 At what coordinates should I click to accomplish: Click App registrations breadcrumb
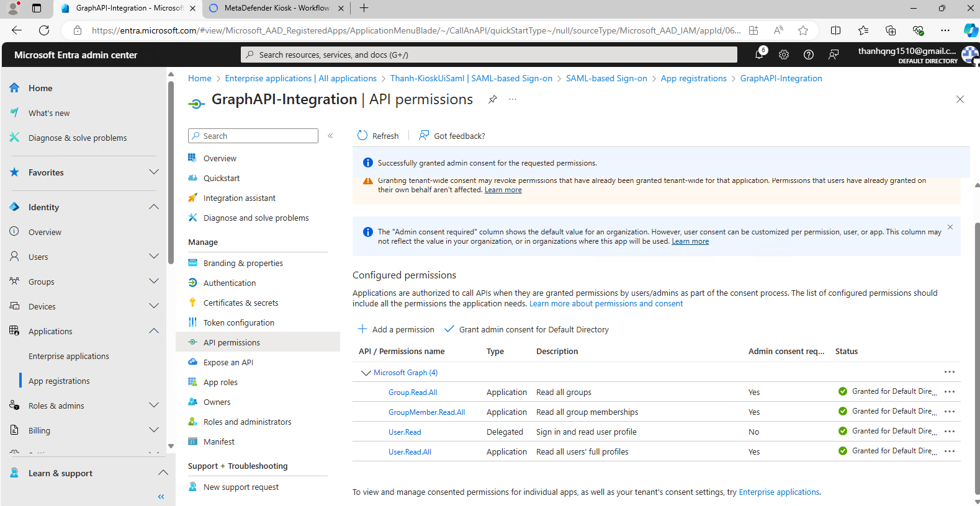(x=693, y=78)
